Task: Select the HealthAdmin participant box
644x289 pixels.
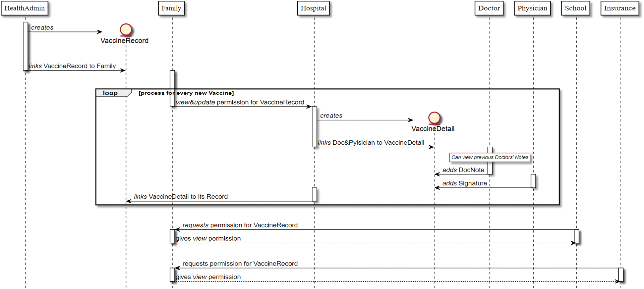Action: [x=25, y=8]
